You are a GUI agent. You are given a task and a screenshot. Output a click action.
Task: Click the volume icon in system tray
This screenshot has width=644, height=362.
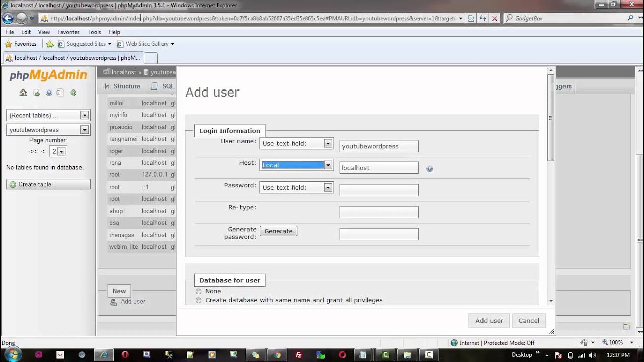pos(591,355)
